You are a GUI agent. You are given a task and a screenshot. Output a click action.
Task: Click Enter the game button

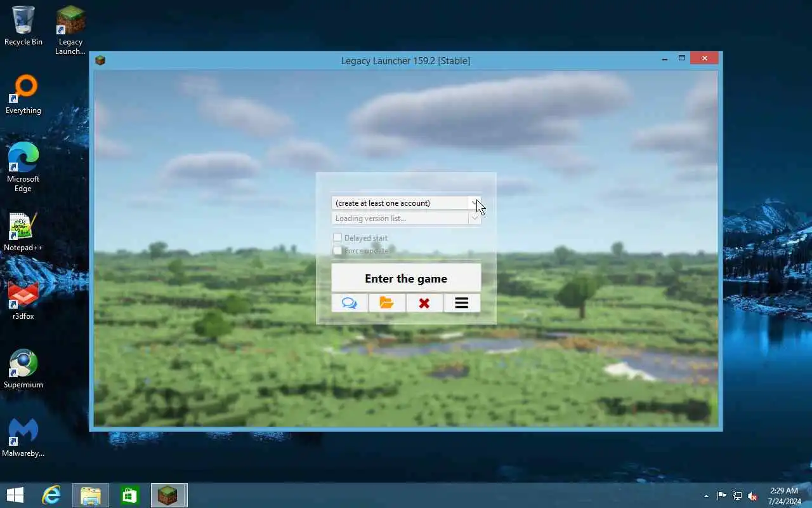[406, 278]
